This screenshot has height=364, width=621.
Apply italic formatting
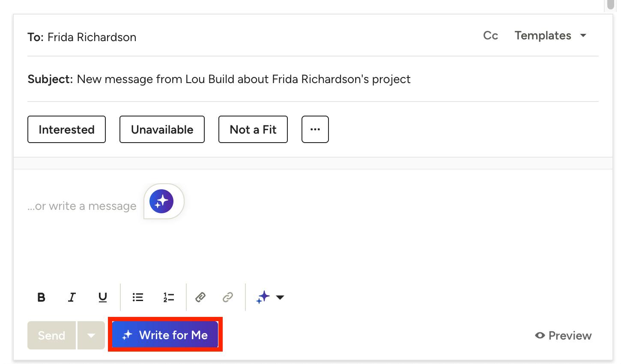(72, 297)
